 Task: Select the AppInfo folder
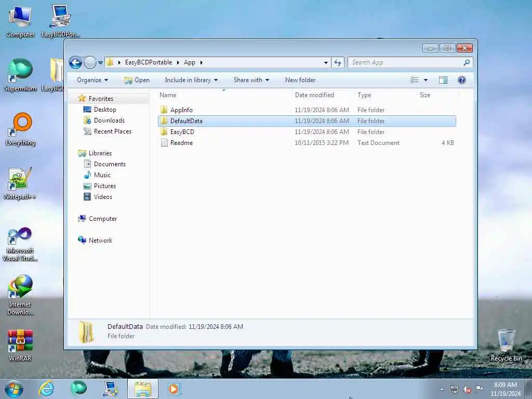coord(181,110)
